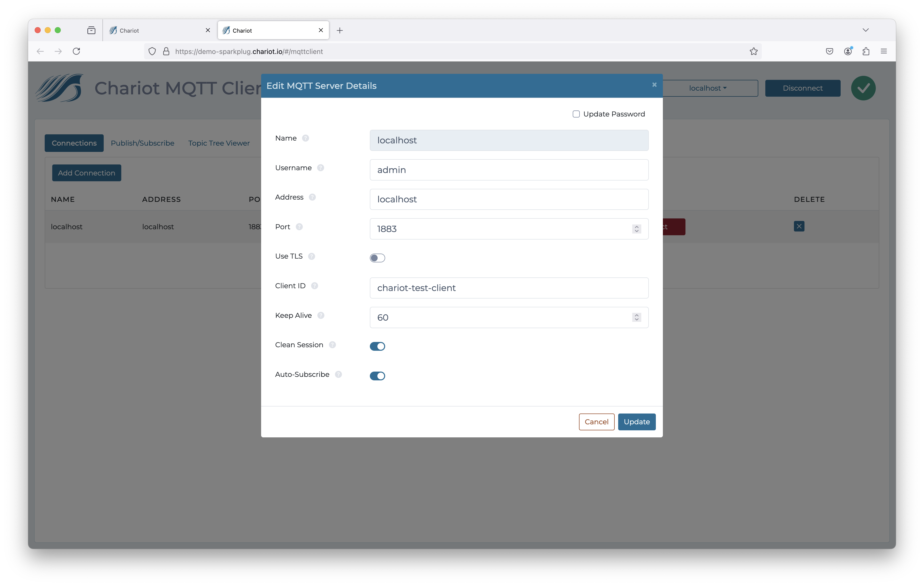Viewport: 924px width, 586px height.
Task: Click the Update button
Action: click(x=637, y=422)
